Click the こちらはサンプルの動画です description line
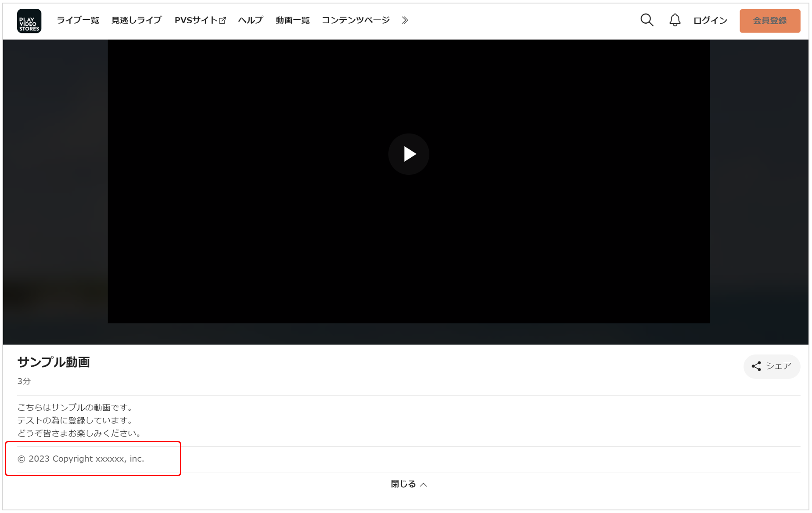812x513 pixels. [x=75, y=408]
